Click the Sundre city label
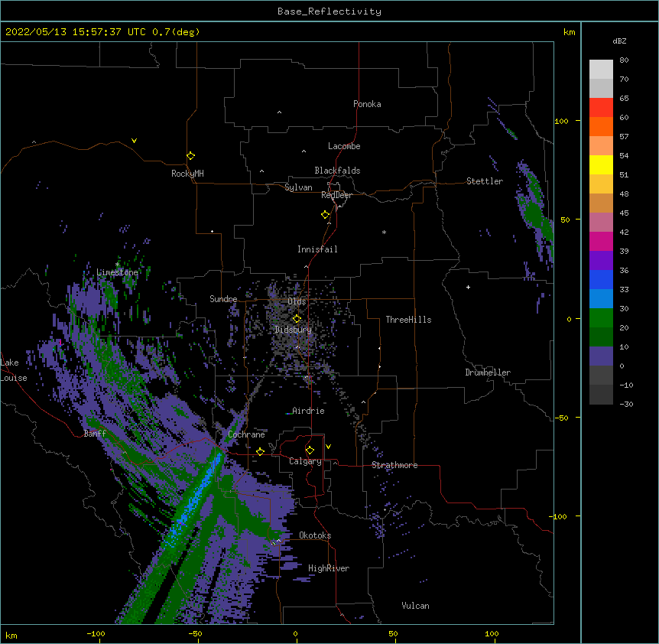Viewport: 659px width, 644px height. (223, 299)
